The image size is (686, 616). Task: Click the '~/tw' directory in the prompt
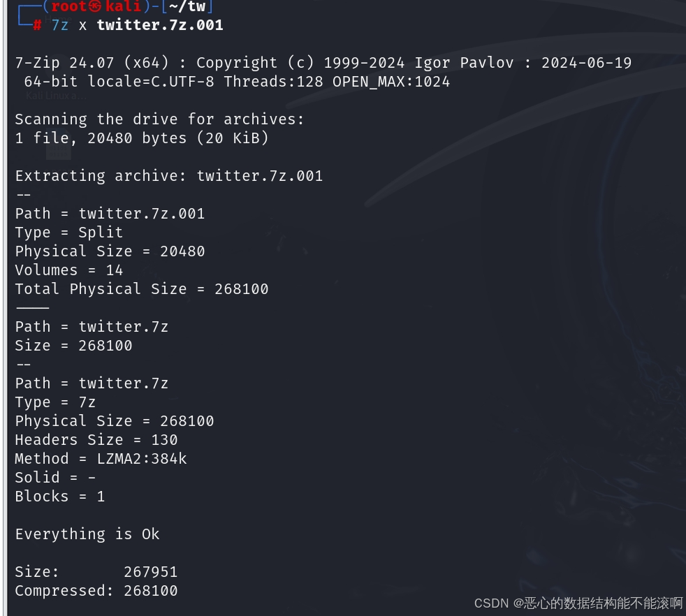tap(187, 6)
